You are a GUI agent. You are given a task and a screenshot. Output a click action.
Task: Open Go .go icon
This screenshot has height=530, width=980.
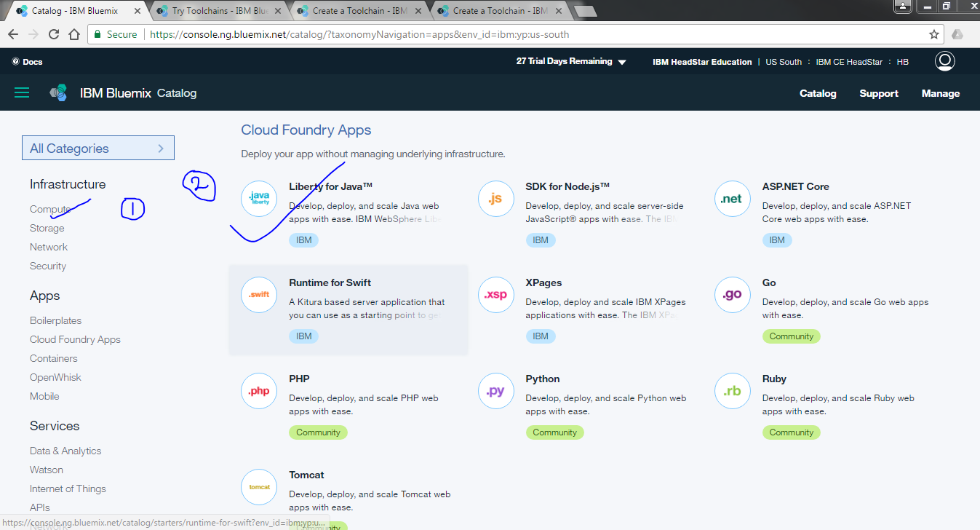point(733,295)
